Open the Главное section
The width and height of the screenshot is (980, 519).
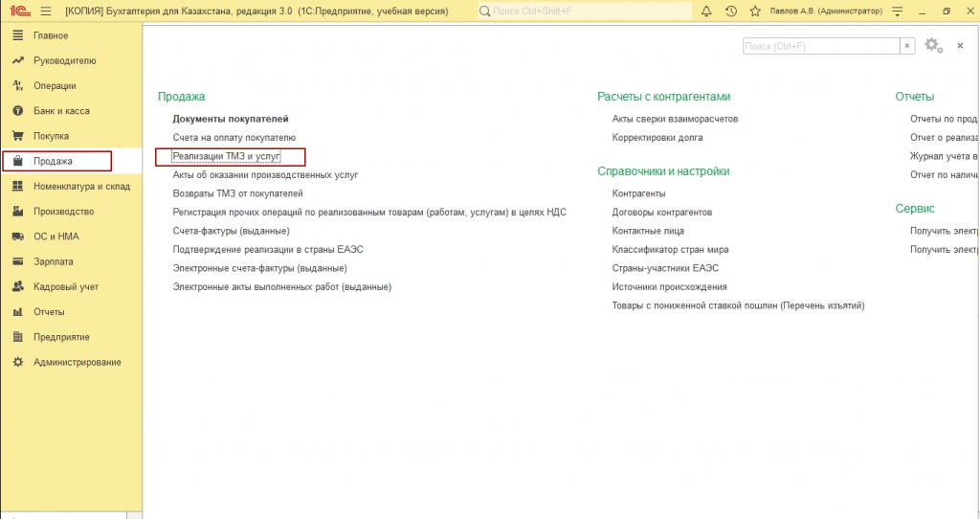pyautogui.click(x=71, y=35)
